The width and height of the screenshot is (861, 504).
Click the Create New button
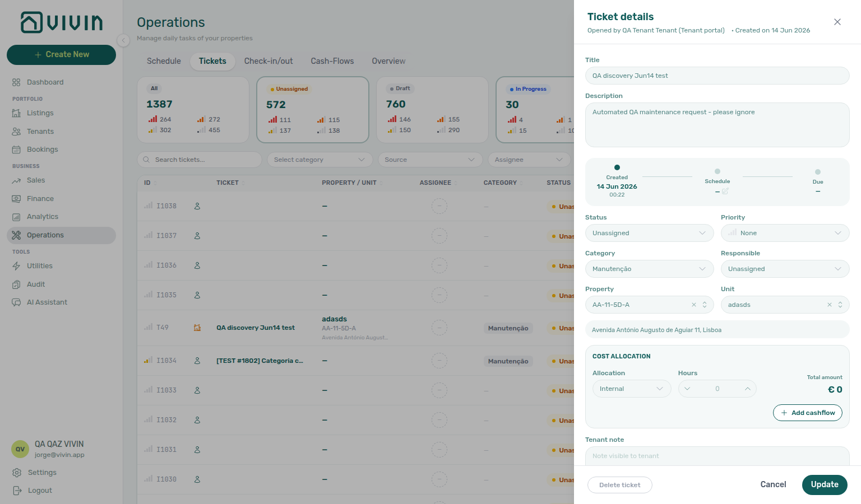click(61, 54)
